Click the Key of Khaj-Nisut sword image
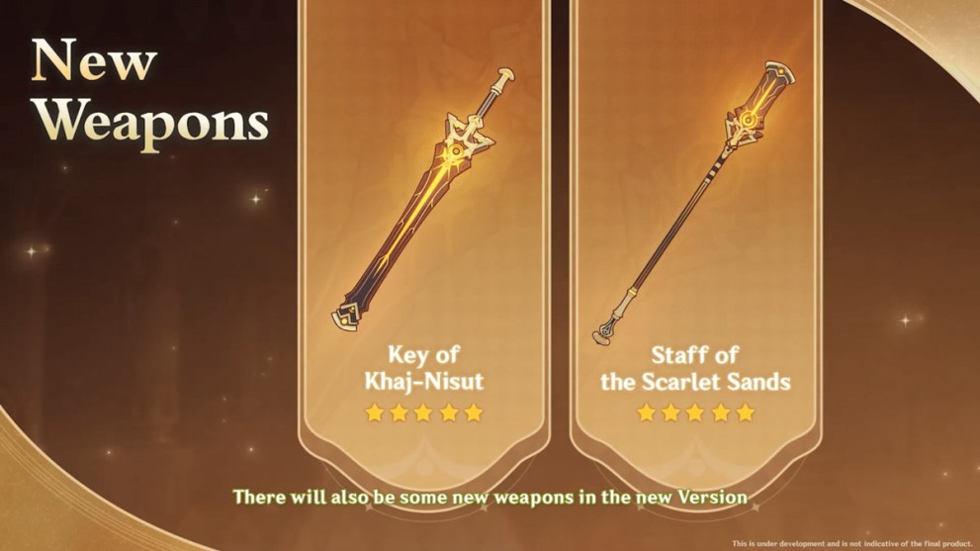The width and height of the screenshot is (980, 551). (423, 199)
